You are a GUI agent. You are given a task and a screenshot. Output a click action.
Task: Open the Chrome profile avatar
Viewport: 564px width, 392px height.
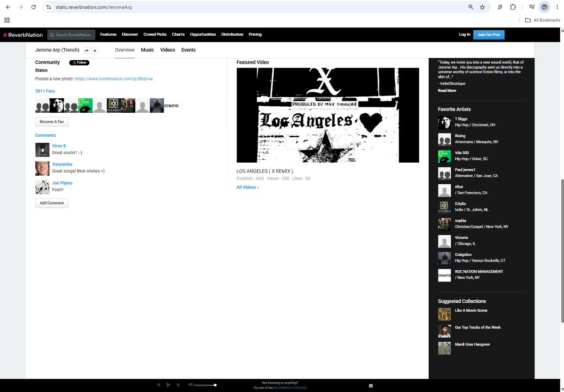pyautogui.click(x=544, y=7)
